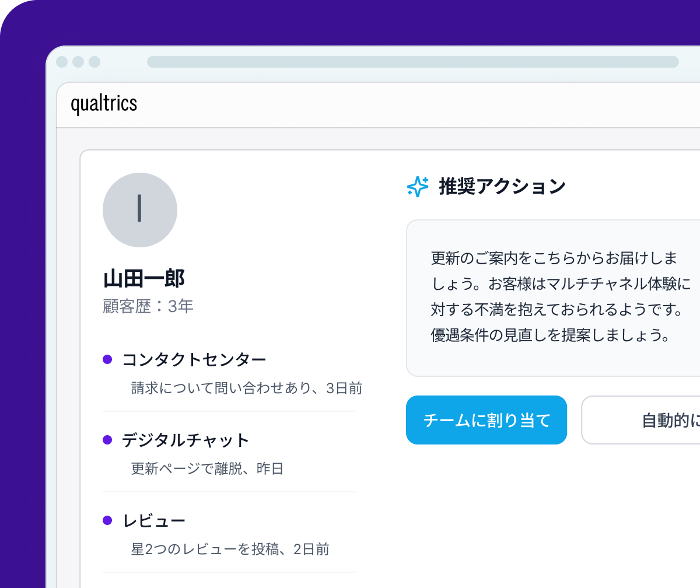Click the browser address bar

pyautogui.click(x=413, y=62)
